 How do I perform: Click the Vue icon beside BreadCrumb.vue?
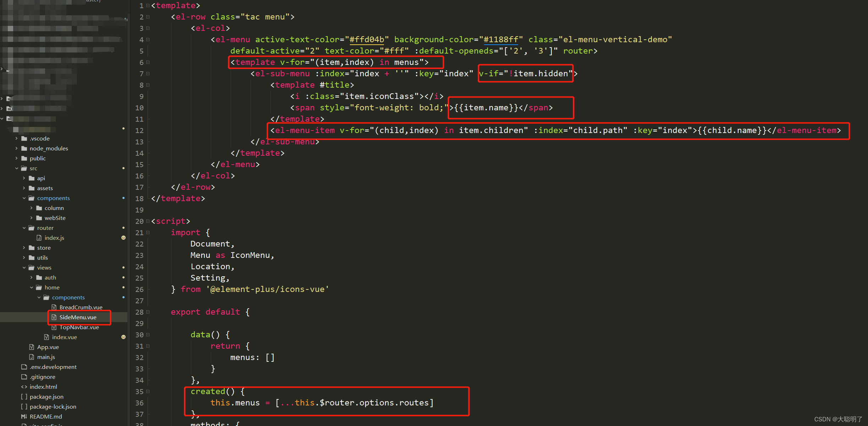coord(54,307)
